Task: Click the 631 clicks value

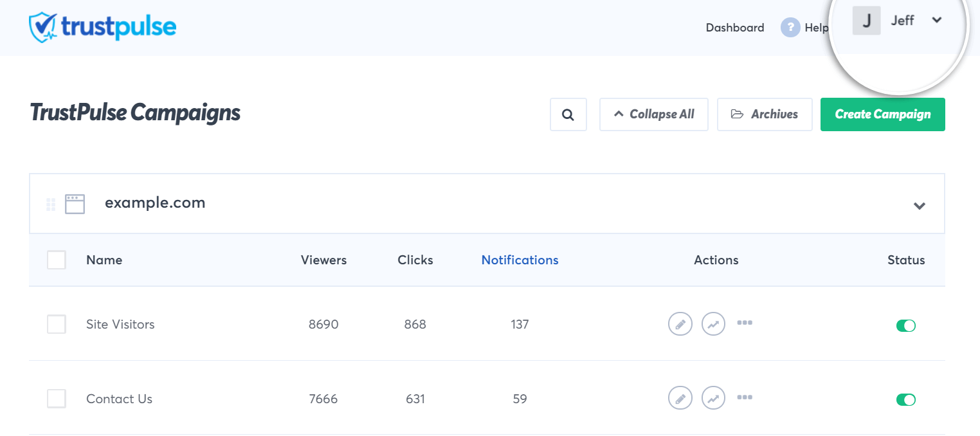Action: (x=415, y=399)
